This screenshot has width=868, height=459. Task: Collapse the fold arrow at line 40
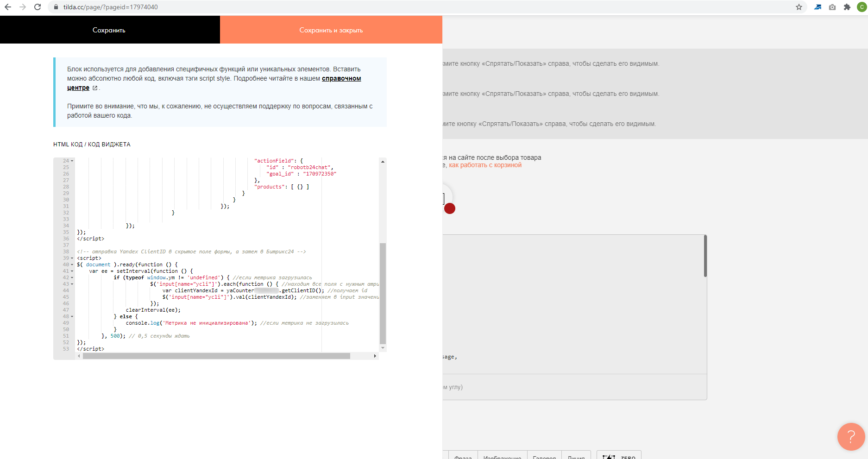pos(72,264)
